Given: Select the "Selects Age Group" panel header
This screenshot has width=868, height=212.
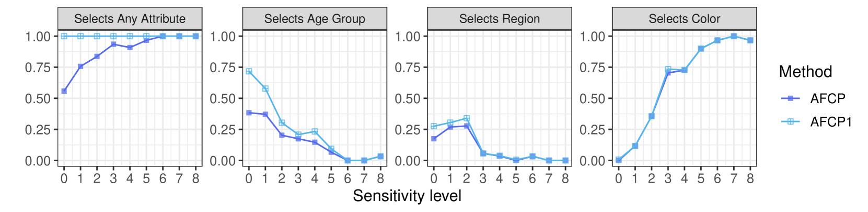Looking at the screenshot, I should (x=315, y=19).
